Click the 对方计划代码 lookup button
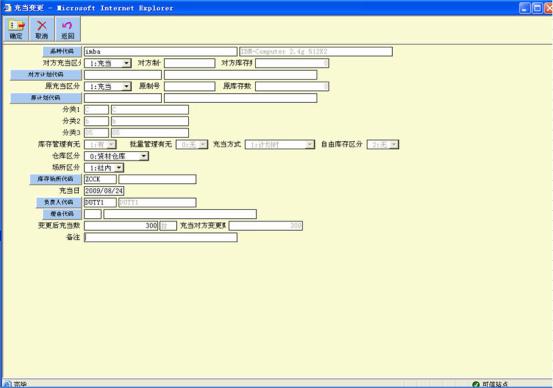The image size is (553, 388). pyautogui.click(x=46, y=75)
